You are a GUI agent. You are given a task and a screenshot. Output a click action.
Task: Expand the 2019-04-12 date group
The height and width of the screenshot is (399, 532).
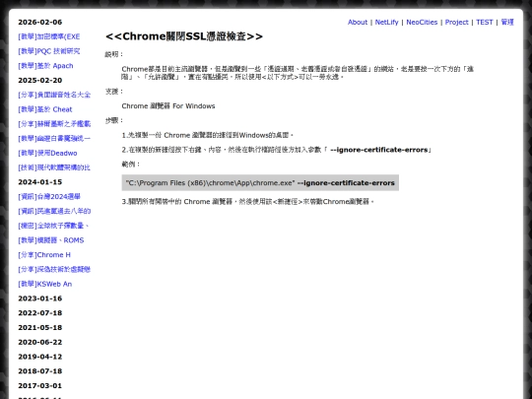click(40, 357)
